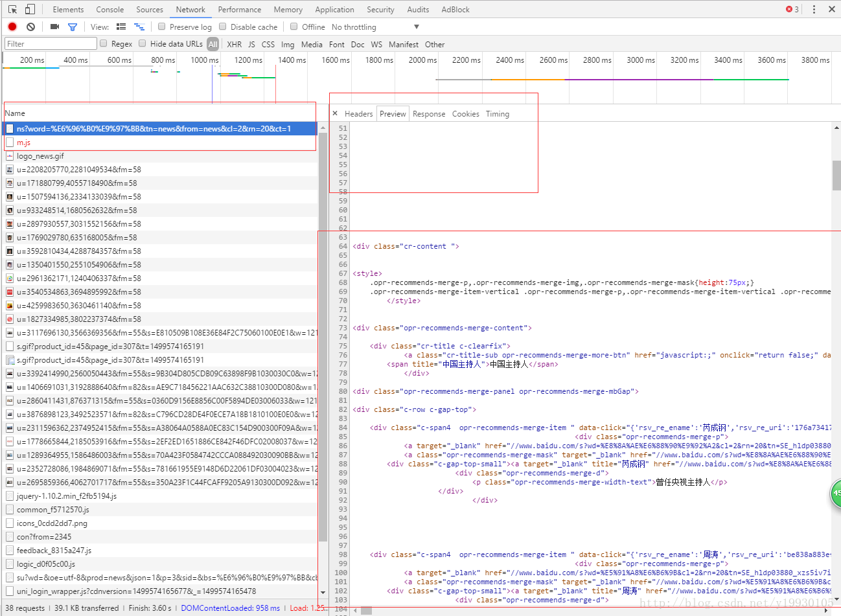This screenshot has height=616, width=841.
Task: Click the Filter text input field
Action: point(51,43)
